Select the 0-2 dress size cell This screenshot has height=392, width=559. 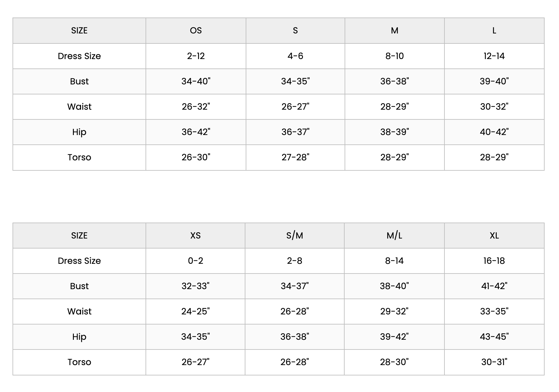(195, 261)
